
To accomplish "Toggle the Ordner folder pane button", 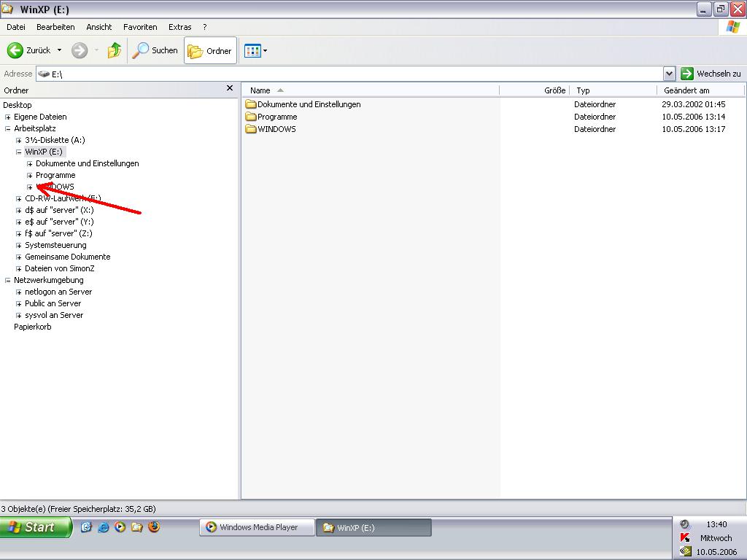I will coord(210,50).
